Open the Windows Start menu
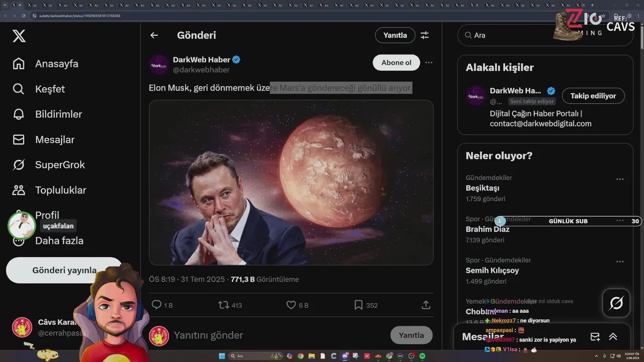The height and width of the screenshot is (362, 644). coord(222,356)
